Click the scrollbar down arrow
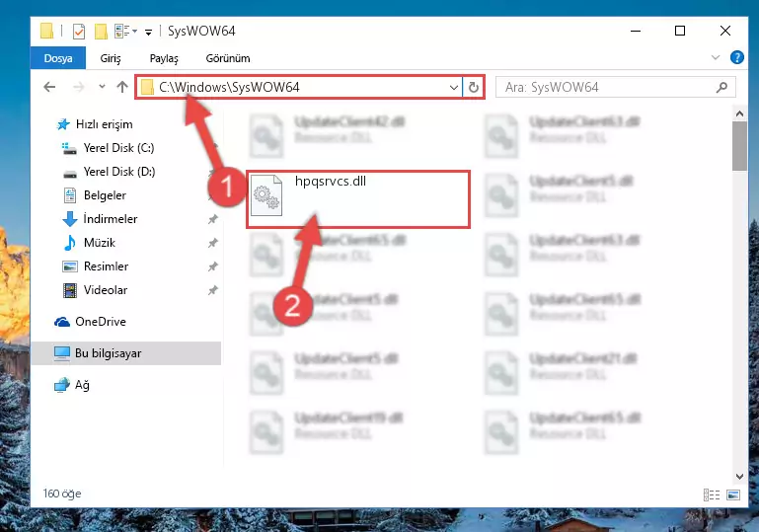Viewport: 759px width, 532px height. click(x=739, y=477)
